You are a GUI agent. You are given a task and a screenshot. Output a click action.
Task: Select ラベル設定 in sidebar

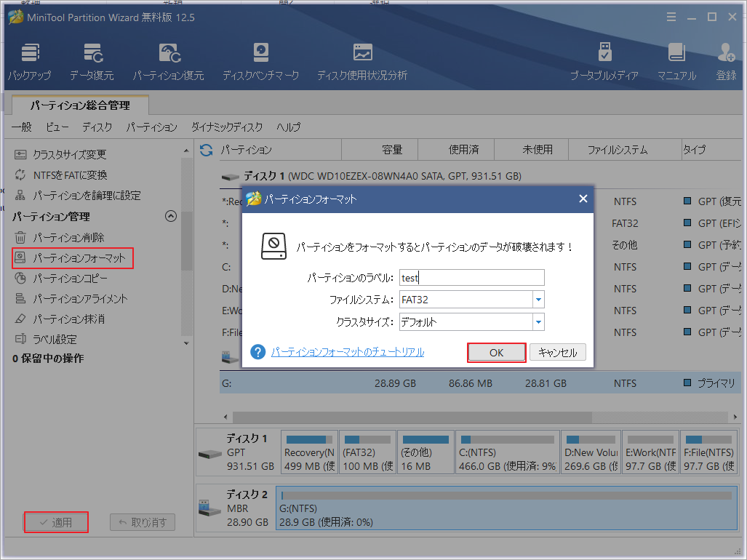click(x=46, y=339)
